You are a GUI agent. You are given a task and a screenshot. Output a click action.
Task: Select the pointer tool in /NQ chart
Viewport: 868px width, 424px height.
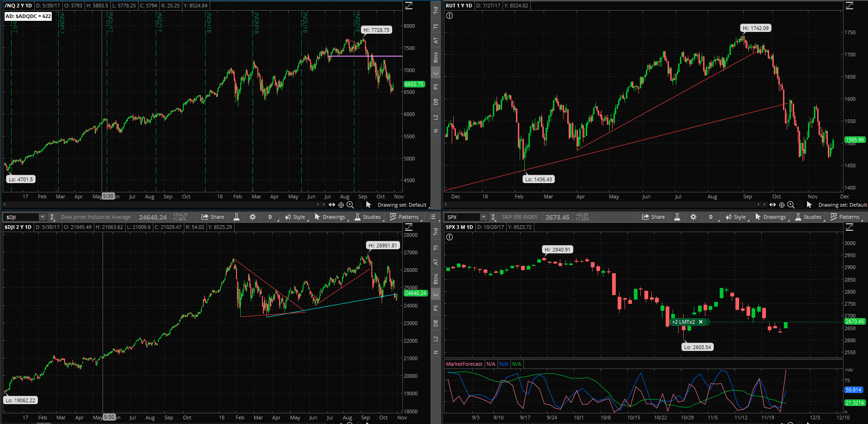tap(369, 204)
